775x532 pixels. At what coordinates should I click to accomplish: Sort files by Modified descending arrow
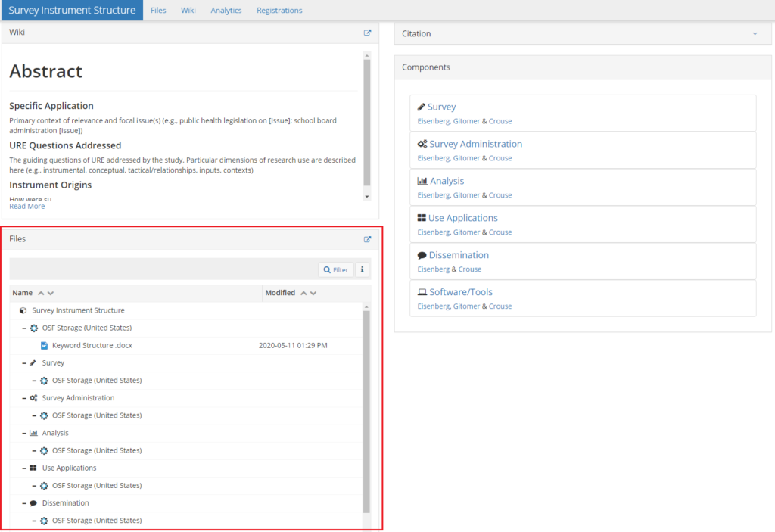(313, 293)
